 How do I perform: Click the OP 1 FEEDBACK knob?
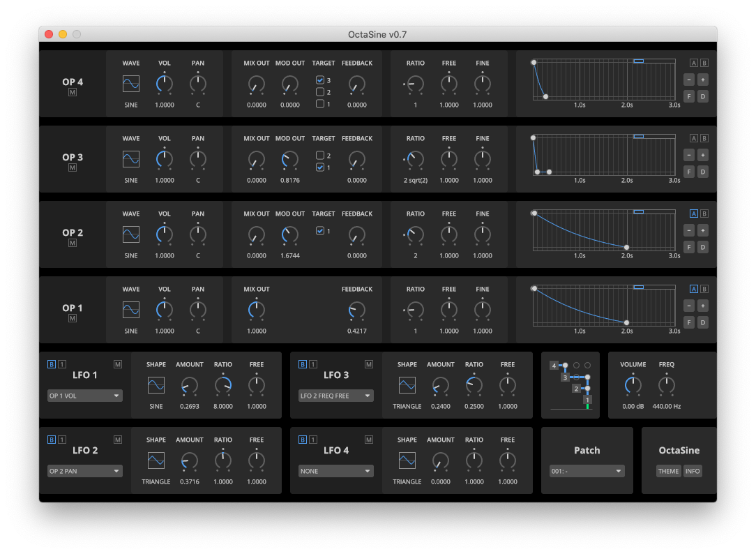357,310
